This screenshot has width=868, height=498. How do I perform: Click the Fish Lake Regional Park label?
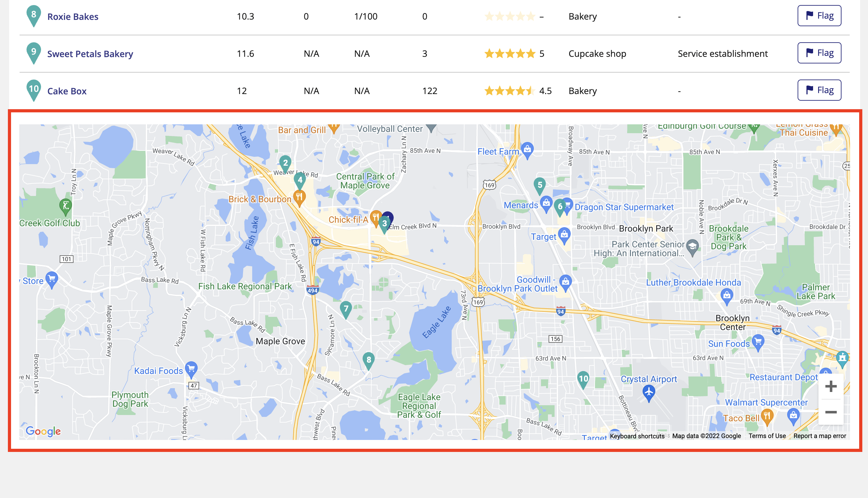[245, 286]
